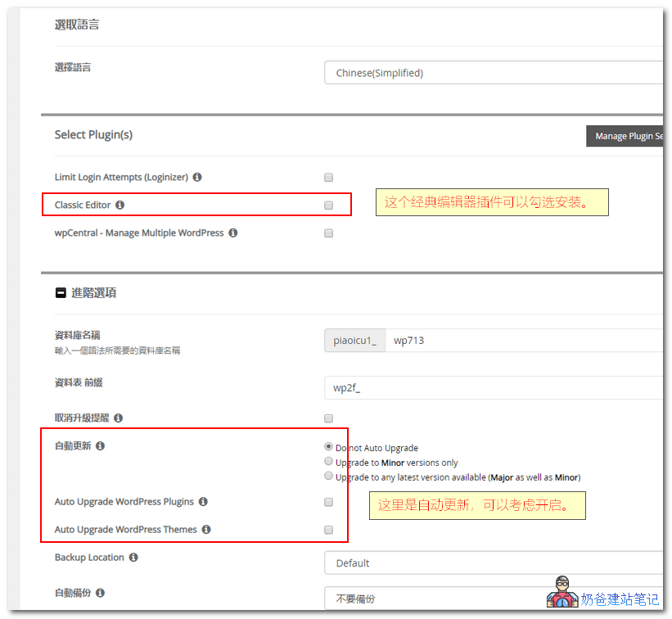Check the Limit Login Attempts (Loginizer) box

328,177
